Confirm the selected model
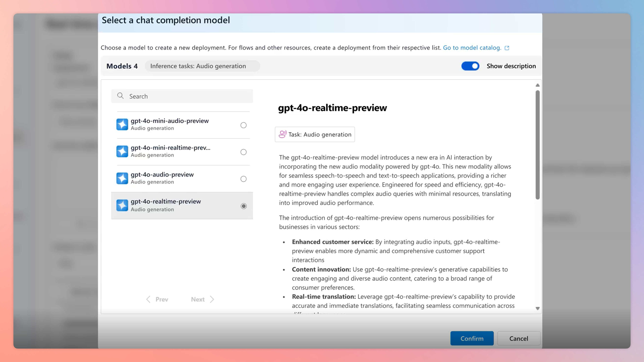The height and width of the screenshot is (362, 644). pos(472,338)
